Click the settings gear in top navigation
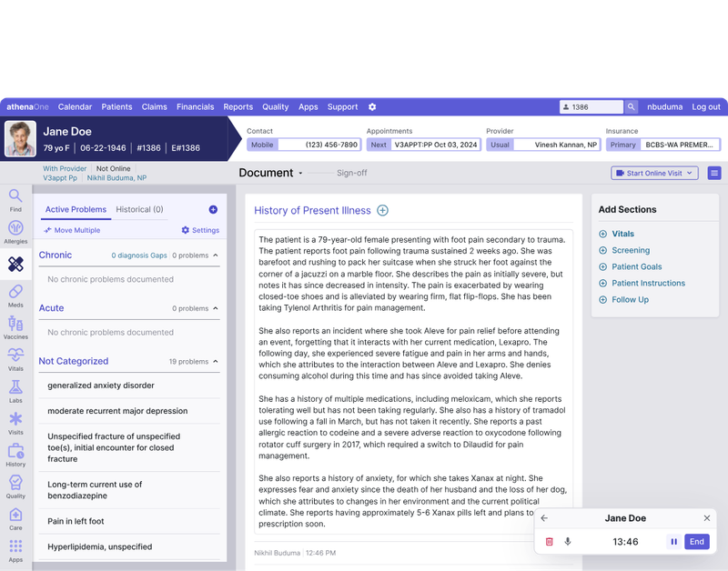The width and height of the screenshot is (728, 571). pyautogui.click(x=372, y=106)
